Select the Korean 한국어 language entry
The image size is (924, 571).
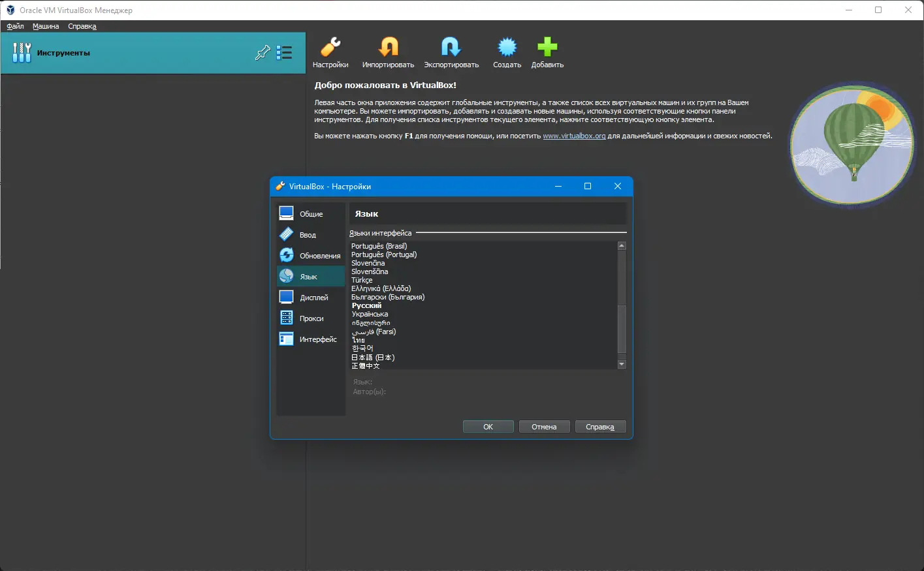click(362, 348)
